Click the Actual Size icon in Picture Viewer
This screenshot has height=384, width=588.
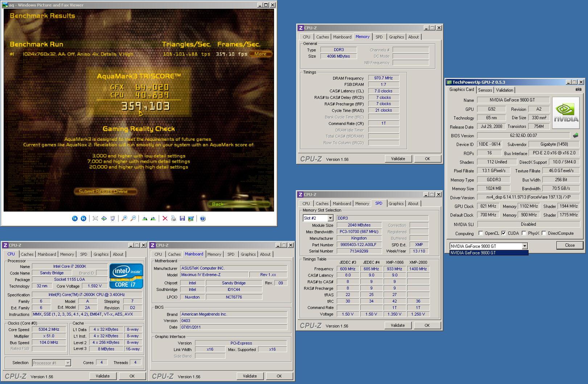pyautogui.click(x=104, y=218)
